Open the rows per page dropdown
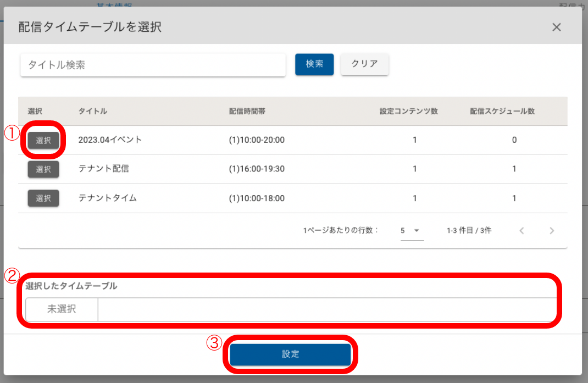The height and width of the screenshot is (383, 588). (410, 231)
